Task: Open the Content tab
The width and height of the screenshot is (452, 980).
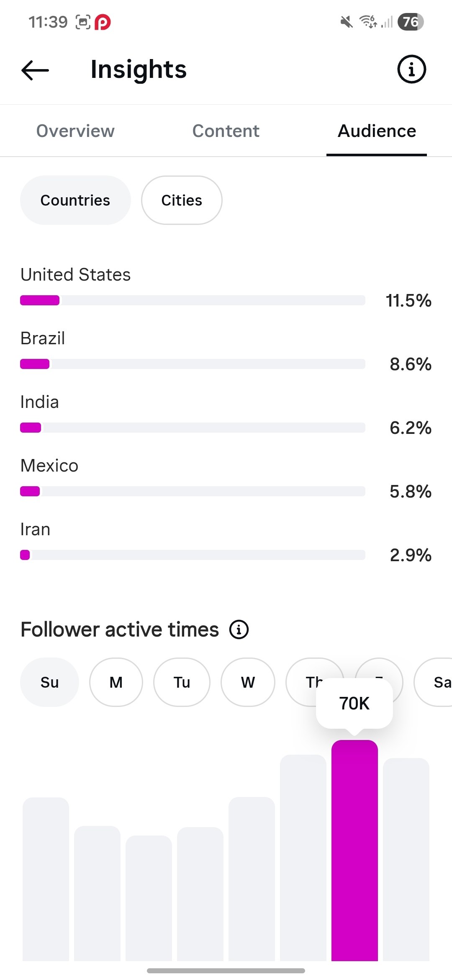Action: [x=226, y=131]
